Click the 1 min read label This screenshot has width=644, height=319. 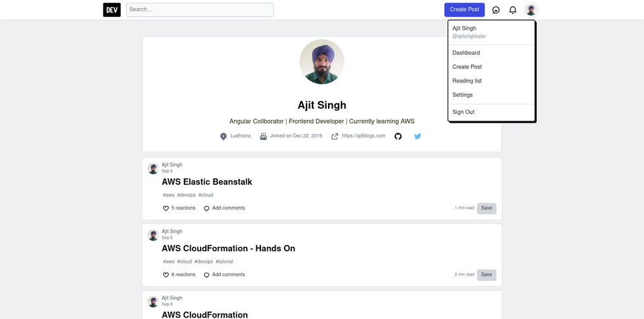(x=464, y=208)
